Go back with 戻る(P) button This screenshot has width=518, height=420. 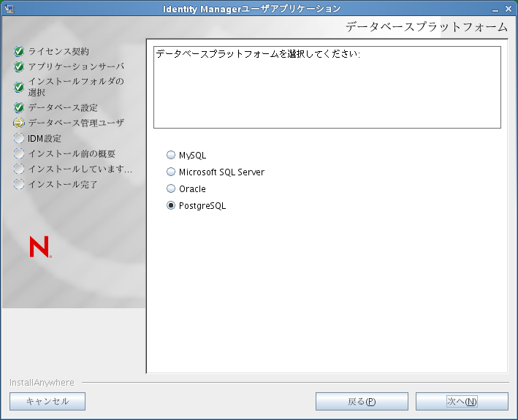point(362,401)
